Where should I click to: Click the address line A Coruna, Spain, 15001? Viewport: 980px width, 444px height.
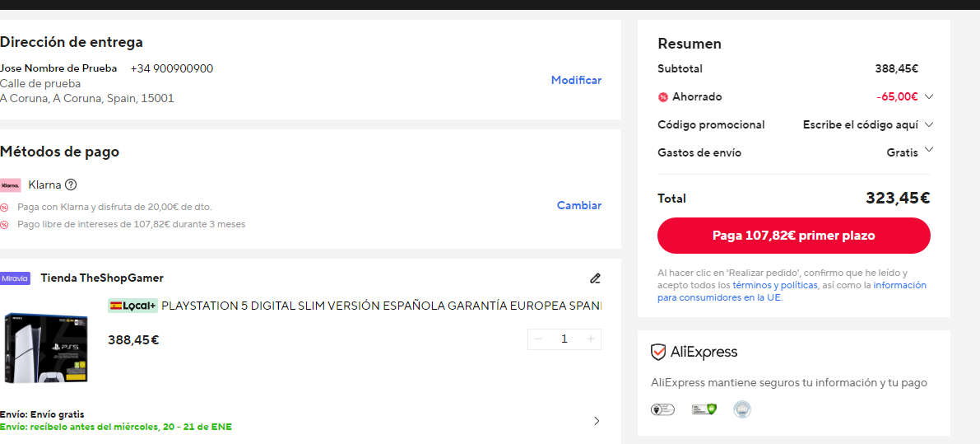tap(87, 98)
